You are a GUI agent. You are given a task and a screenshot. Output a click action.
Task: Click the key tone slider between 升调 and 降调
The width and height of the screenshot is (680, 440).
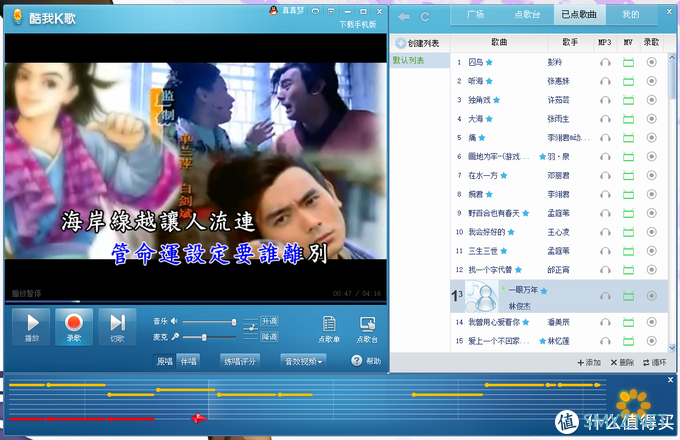click(x=250, y=328)
